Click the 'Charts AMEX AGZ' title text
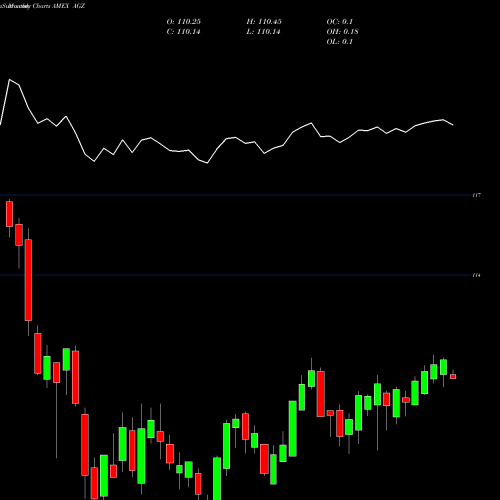Viewport: 500px width, 500px height. click(59, 6)
